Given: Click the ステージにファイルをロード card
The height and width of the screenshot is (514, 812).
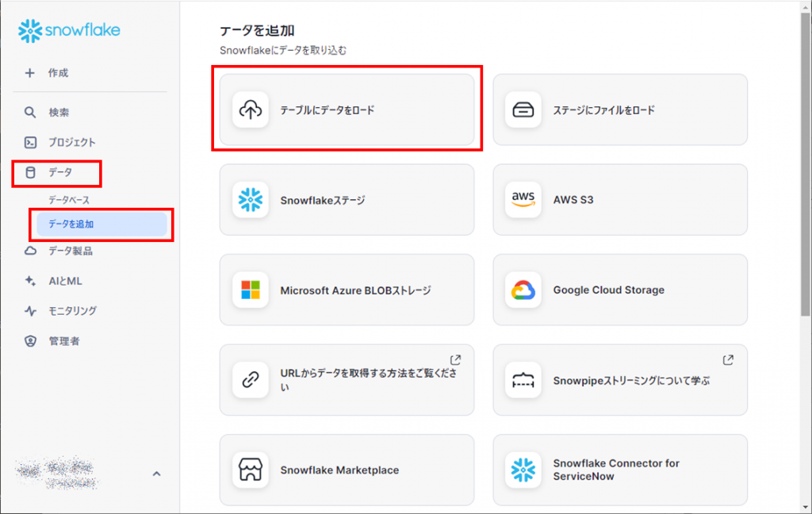Looking at the screenshot, I should pyautogui.click(x=620, y=109).
